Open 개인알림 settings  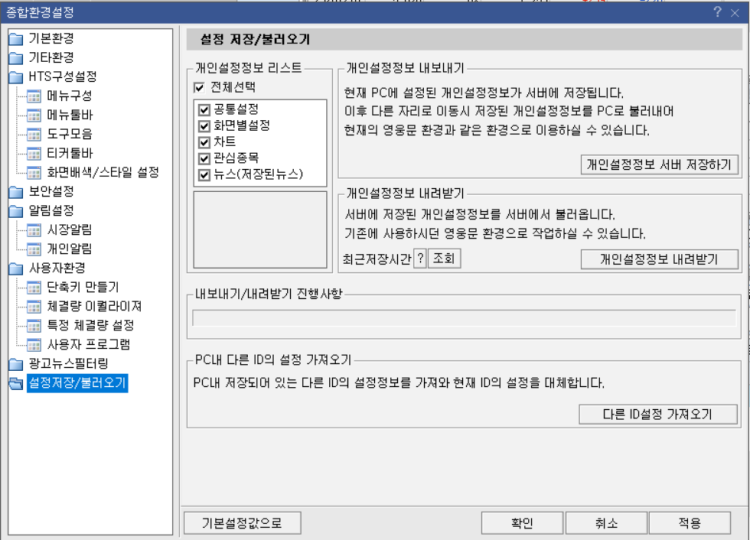coord(69,249)
